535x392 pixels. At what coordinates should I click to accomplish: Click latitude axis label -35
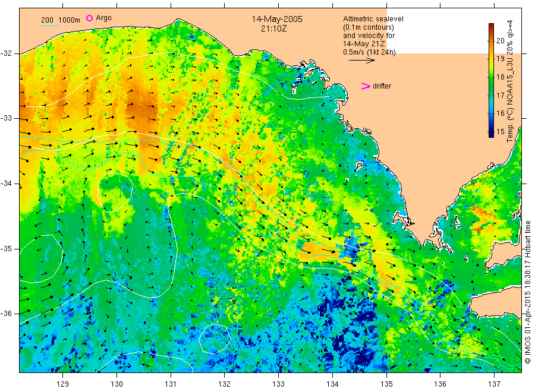tap(6, 248)
